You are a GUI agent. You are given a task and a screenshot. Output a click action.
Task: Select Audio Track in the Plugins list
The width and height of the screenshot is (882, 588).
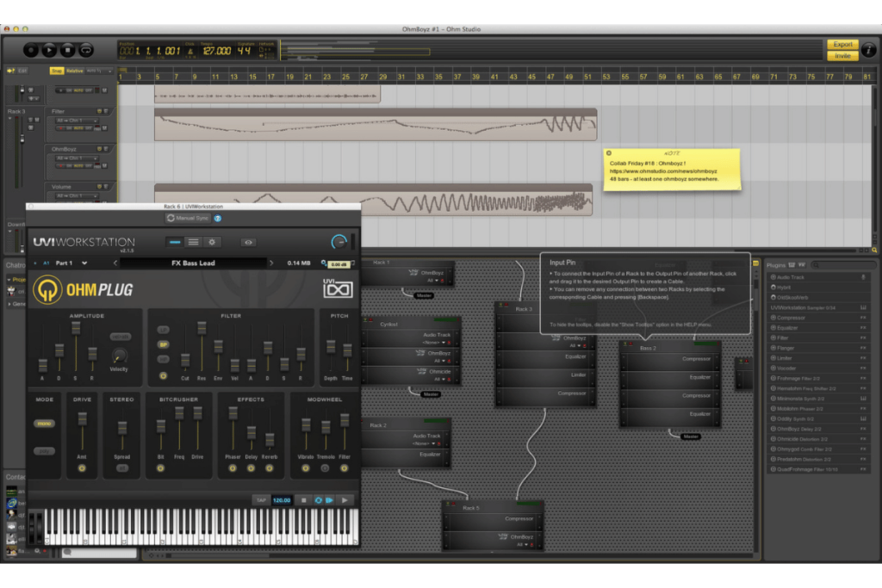[x=818, y=277]
